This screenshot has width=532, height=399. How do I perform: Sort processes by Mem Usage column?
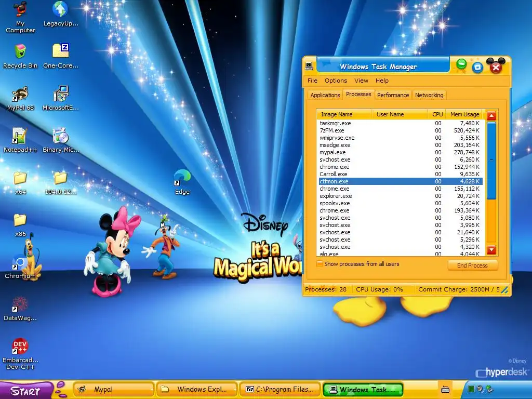[x=464, y=114]
